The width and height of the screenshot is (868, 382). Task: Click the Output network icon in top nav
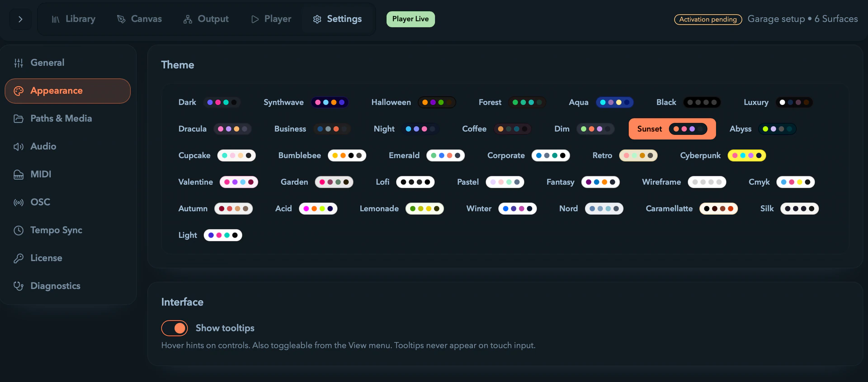(188, 19)
